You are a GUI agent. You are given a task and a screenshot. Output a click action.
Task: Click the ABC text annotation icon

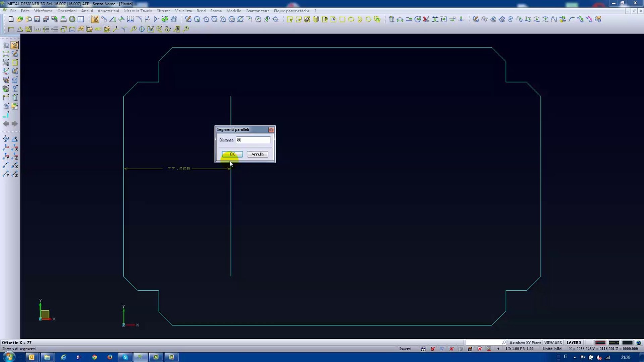tap(98, 29)
